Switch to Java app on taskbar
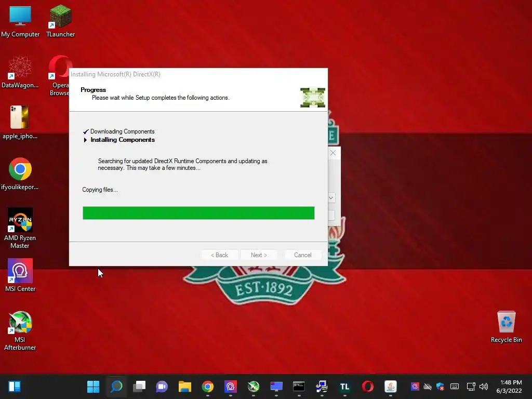The height and width of the screenshot is (399, 532). click(x=391, y=387)
